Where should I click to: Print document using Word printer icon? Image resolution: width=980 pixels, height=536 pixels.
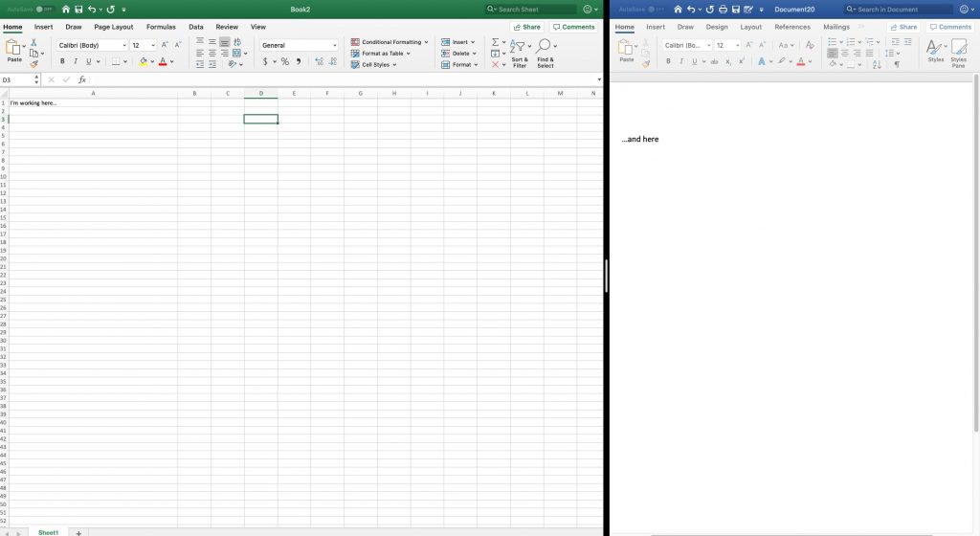coord(723,10)
